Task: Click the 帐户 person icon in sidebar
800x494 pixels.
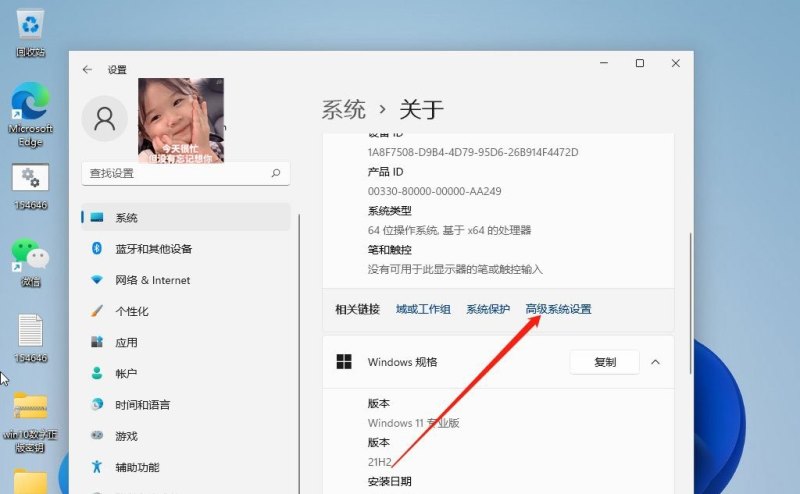Action: (97, 373)
